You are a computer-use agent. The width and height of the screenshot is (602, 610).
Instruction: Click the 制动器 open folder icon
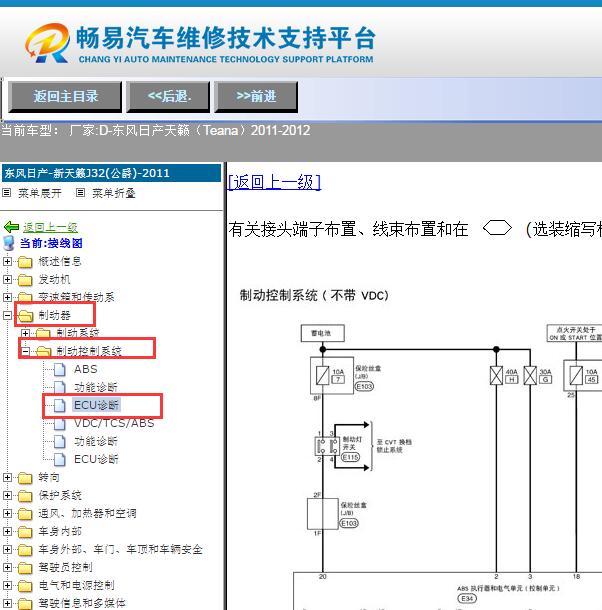pyautogui.click(x=25, y=316)
